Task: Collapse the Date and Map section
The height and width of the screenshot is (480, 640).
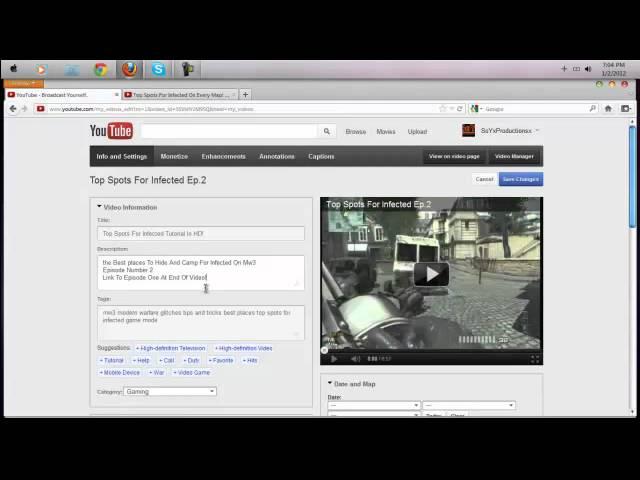Action: (330, 383)
